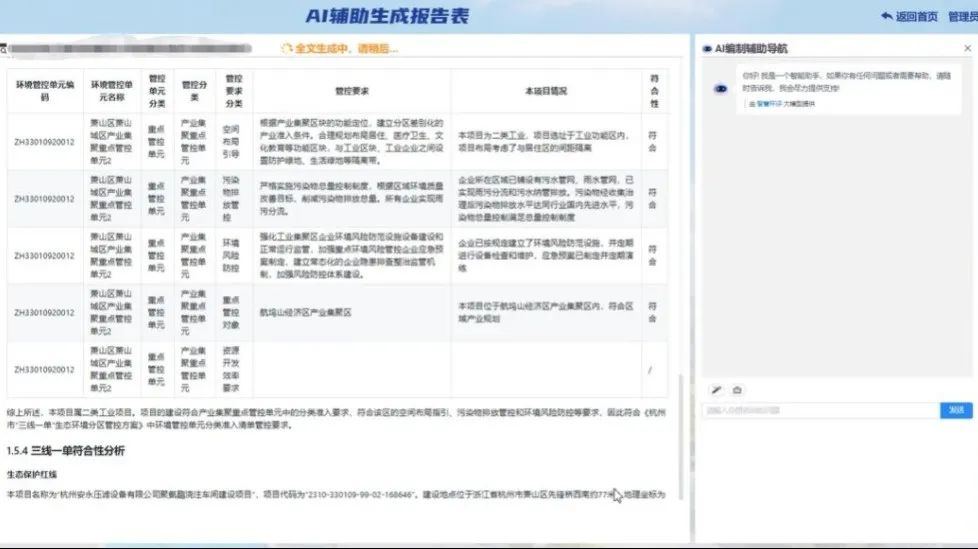Click the 管控分类 column header
The width and height of the screenshot is (978, 549).
194,91
